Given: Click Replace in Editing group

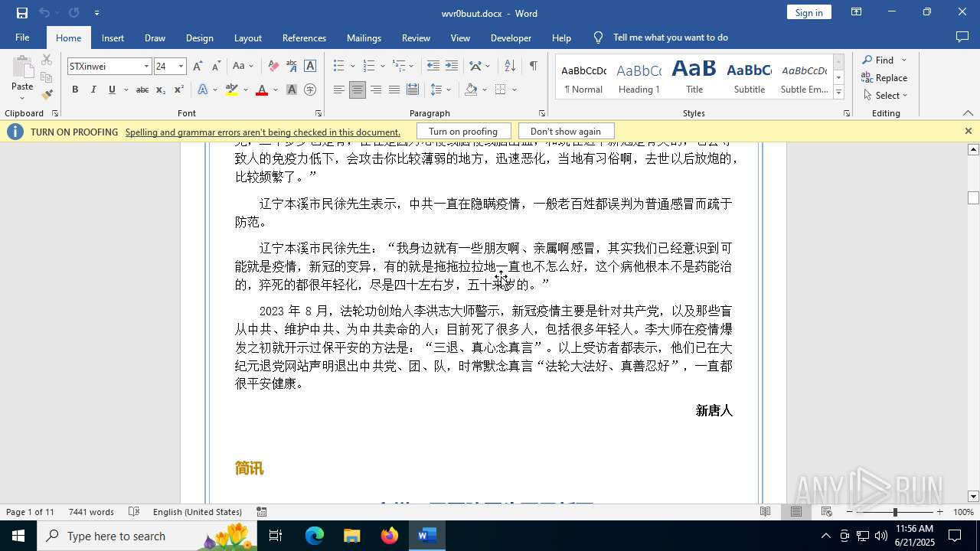Looking at the screenshot, I should pyautogui.click(x=884, y=78).
